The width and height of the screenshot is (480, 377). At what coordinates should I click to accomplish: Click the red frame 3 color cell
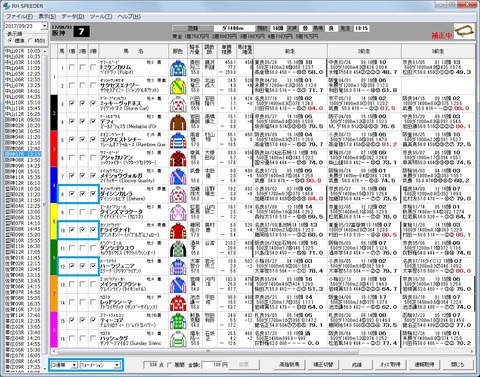pyautogui.click(x=54, y=149)
